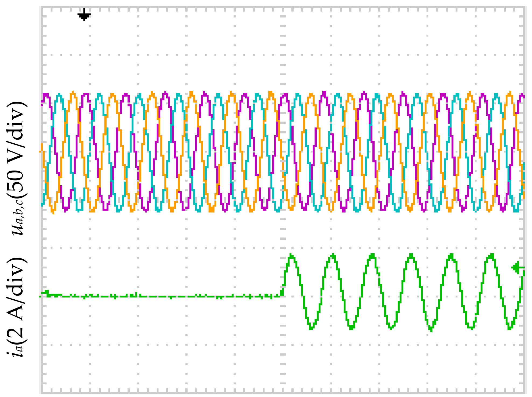This screenshot has height=397, width=532.
Task: Click first magenta voltage peak at far left
Action: coord(46,95)
